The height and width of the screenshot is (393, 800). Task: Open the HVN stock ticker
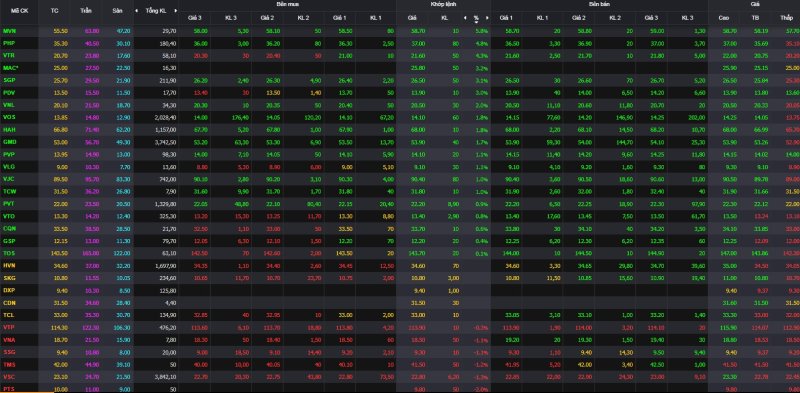pyautogui.click(x=9, y=266)
